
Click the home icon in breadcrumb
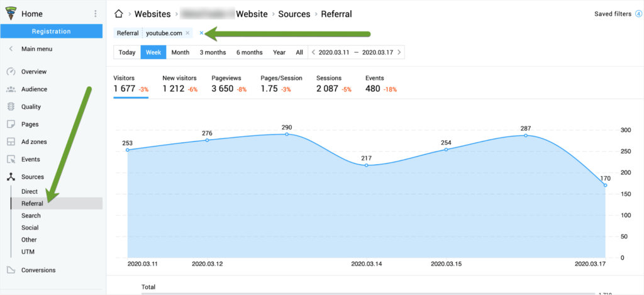tap(119, 14)
